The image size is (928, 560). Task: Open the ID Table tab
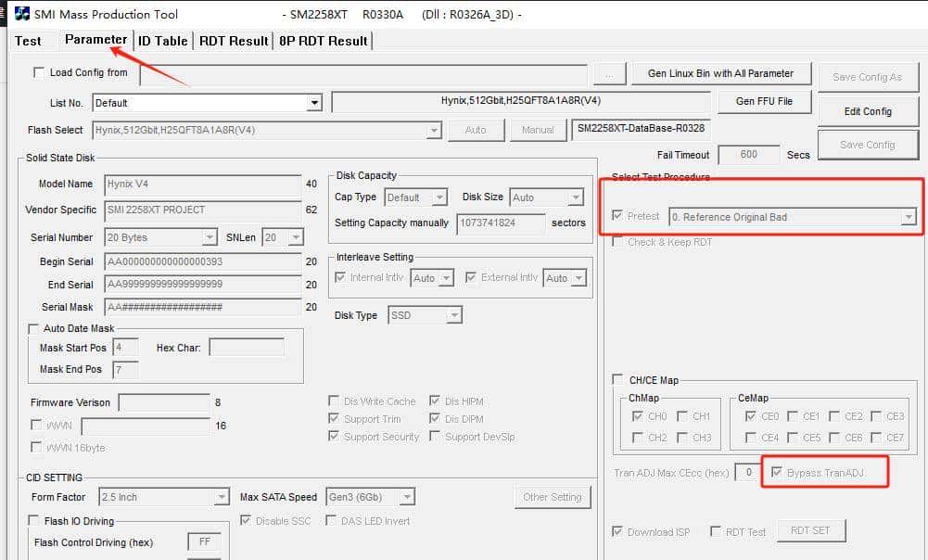(x=163, y=41)
